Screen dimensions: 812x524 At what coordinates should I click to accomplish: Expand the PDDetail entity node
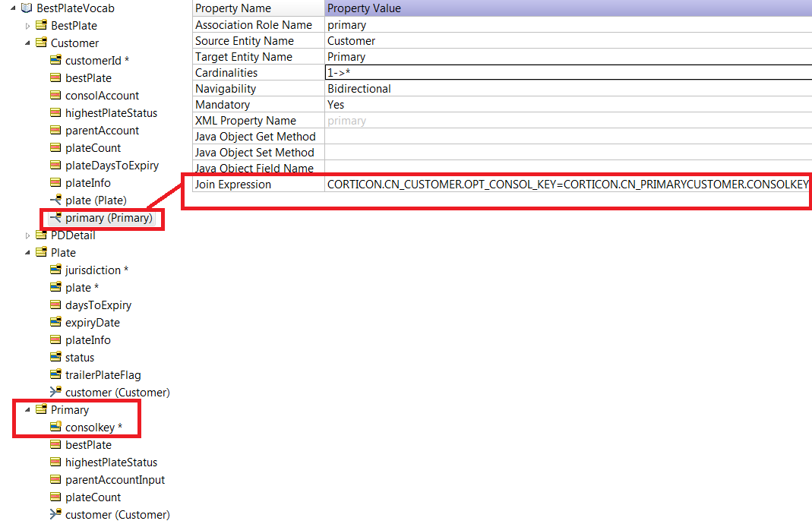pos(27,235)
